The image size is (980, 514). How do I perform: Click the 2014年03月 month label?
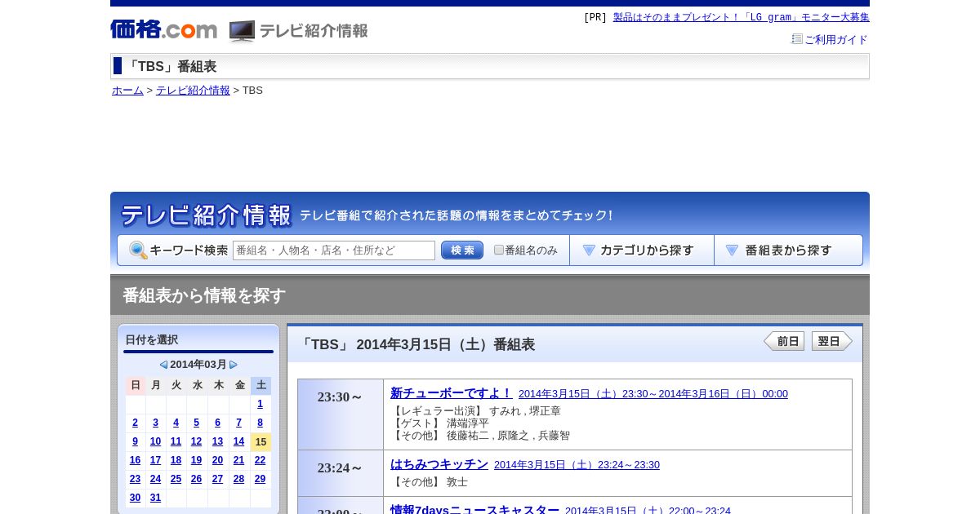pyautogui.click(x=198, y=365)
